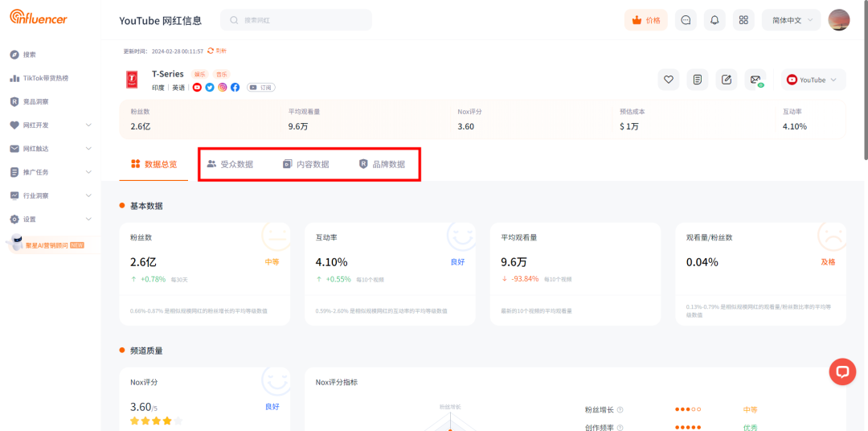Open the notifications bell
The image size is (868, 431).
tap(714, 20)
